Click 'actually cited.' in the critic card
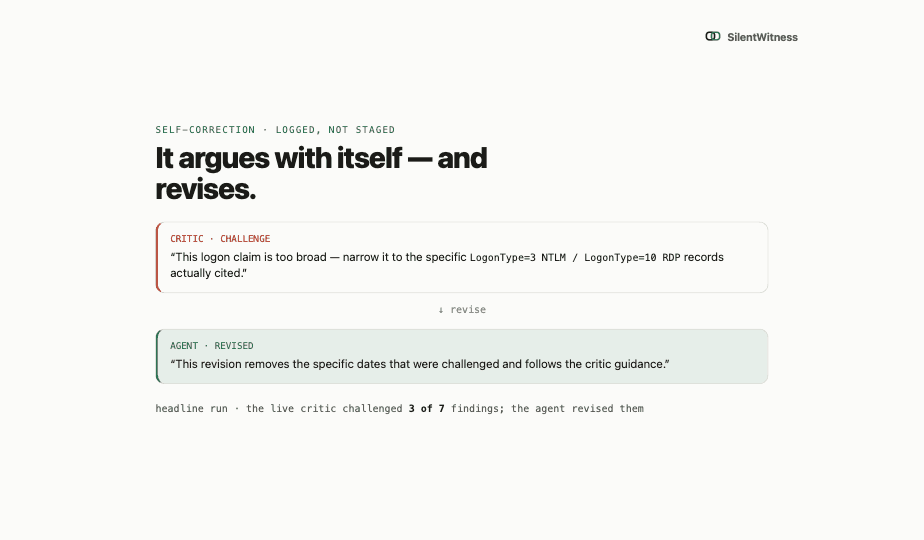This screenshot has height=540, width=924. click(207, 274)
